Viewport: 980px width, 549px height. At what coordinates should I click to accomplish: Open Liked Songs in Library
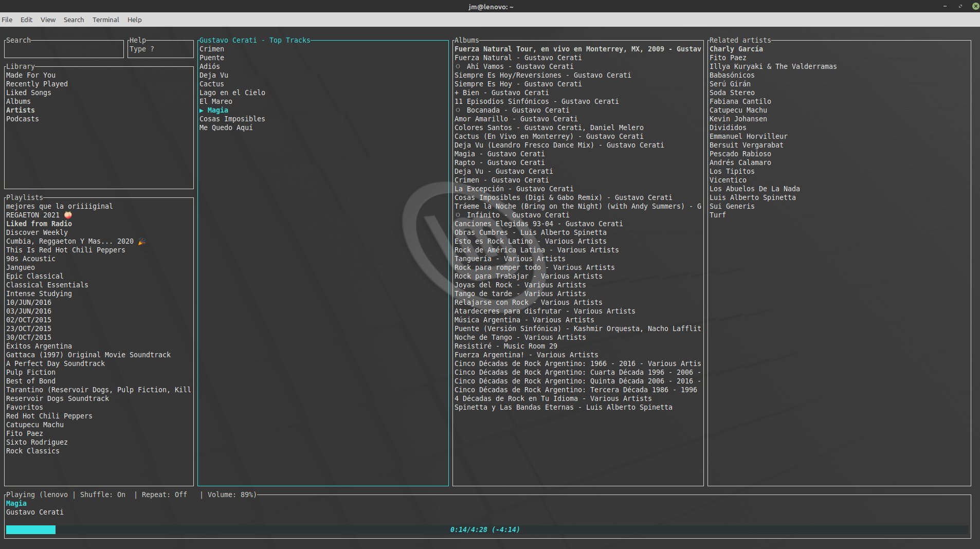[29, 93]
